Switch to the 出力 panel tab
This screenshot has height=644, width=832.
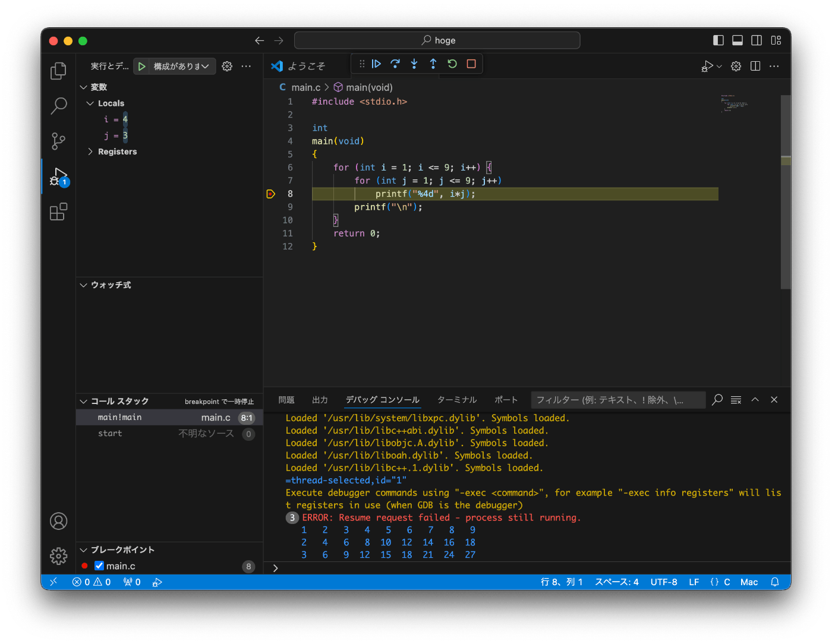click(320, 400)
